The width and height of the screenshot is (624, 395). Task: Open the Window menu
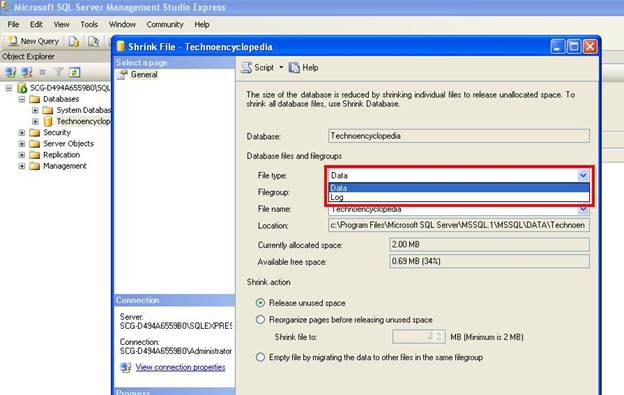click(x=122, y=24)
